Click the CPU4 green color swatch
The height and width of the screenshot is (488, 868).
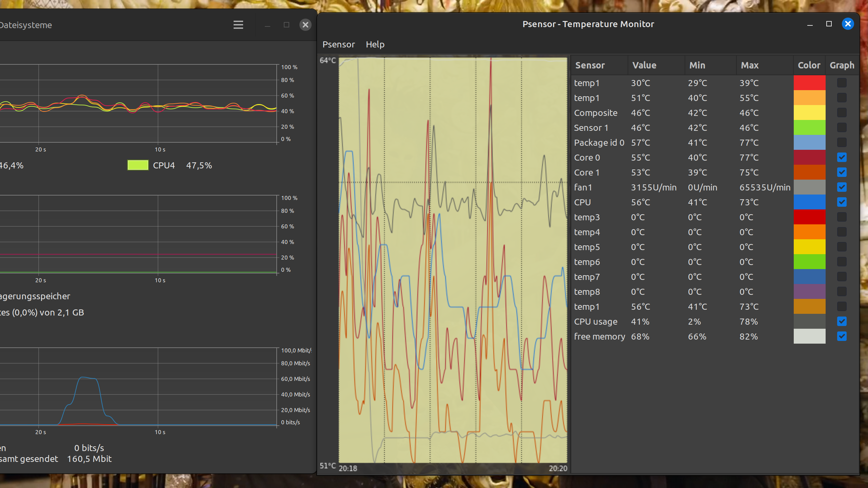[138, 165]
